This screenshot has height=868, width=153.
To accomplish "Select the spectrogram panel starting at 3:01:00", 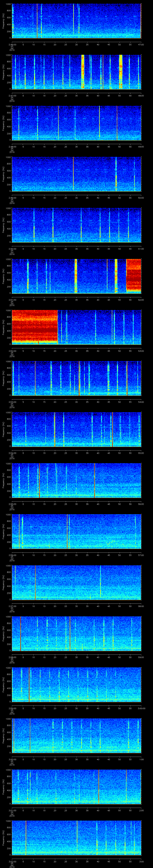I will click(76, 787).
